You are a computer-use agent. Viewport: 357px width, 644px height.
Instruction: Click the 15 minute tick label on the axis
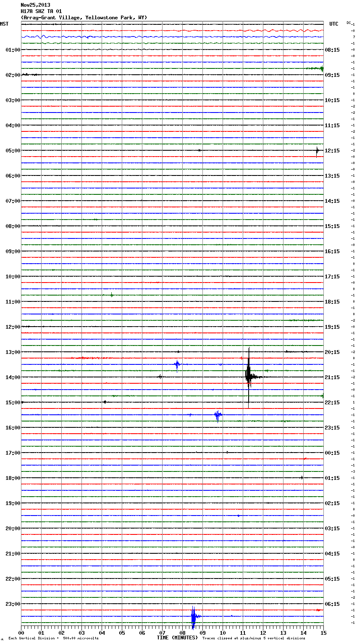[x=323, y=633]
